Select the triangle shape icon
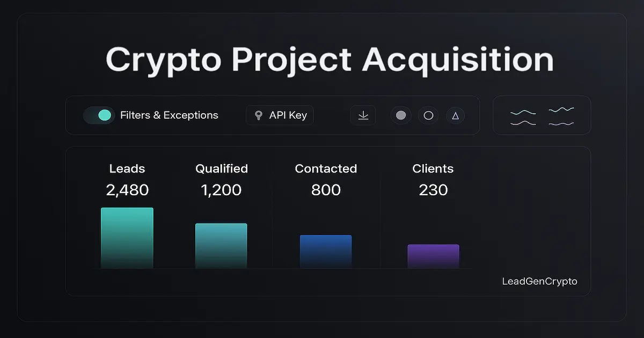Image resolution: width=644 pixels, height=338 pixels. [x=455, y=115]
